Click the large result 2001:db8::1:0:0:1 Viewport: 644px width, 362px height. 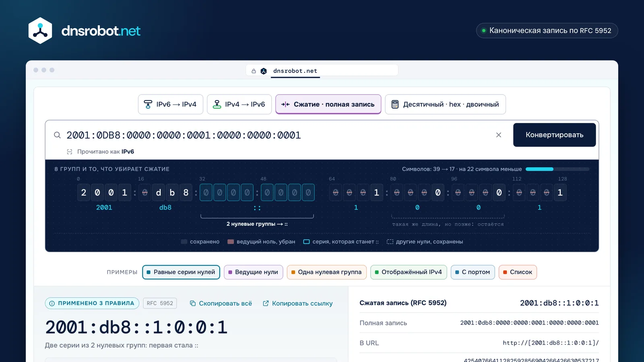136,327
